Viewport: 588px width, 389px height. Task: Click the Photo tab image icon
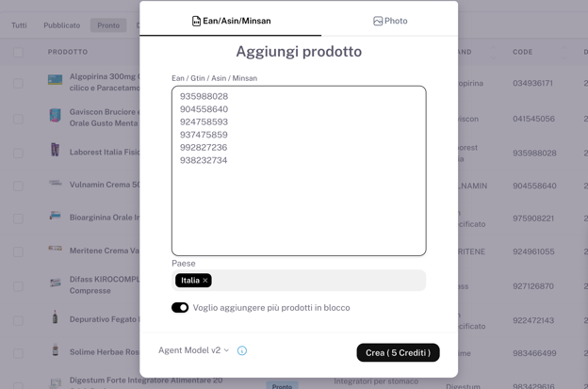pos(378,21)
